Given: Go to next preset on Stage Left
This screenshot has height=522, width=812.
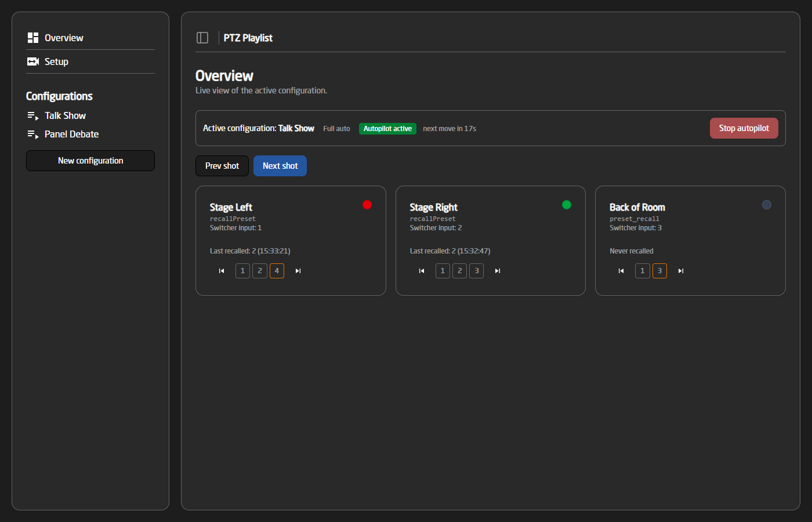Looking at the screenshot, I should click(x=298, y=271).
